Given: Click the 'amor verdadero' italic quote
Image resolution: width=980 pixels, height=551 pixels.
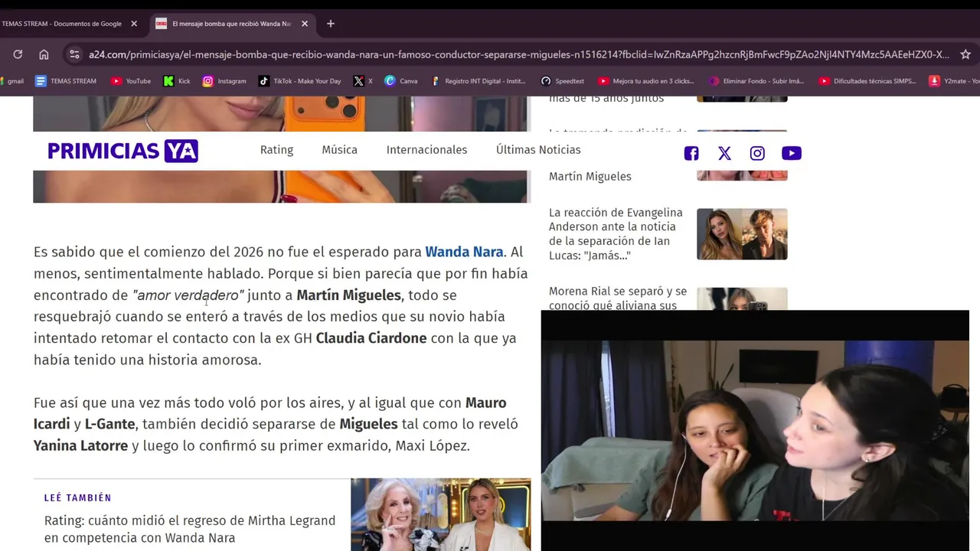Looking at the screenshot, I should [188, 295].
